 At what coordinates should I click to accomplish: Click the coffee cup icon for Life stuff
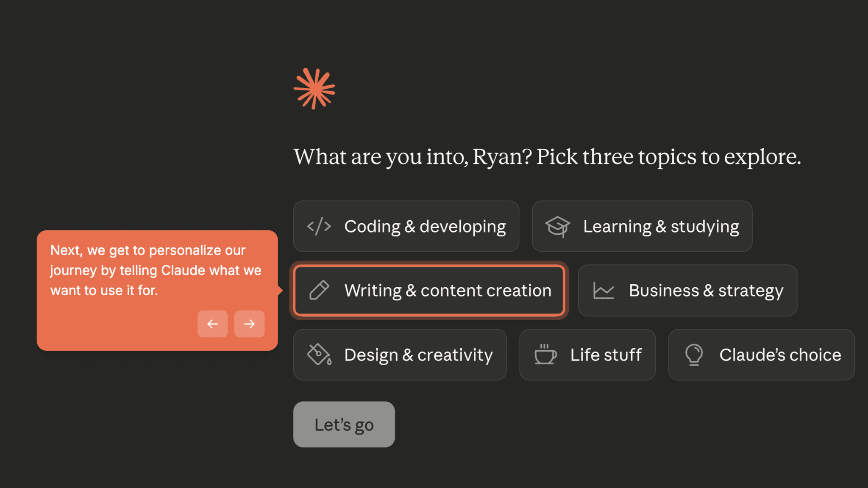point(545,355)
